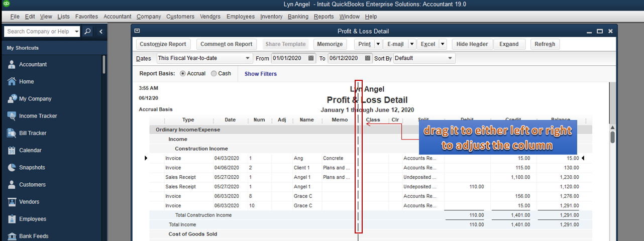Open the search box dropdown arrow
The image size is (644, 241).
(76, 31)
